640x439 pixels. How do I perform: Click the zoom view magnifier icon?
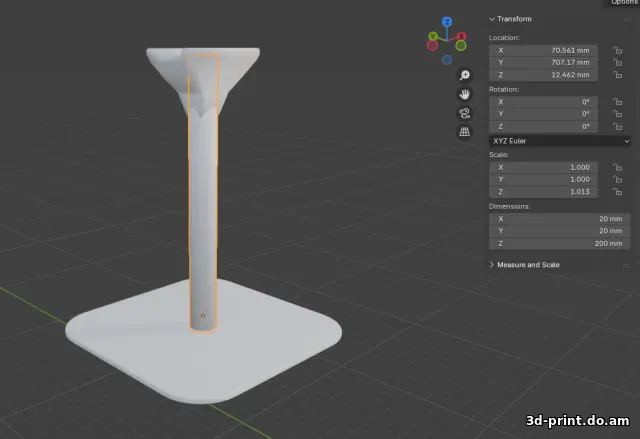pos(464,76)
